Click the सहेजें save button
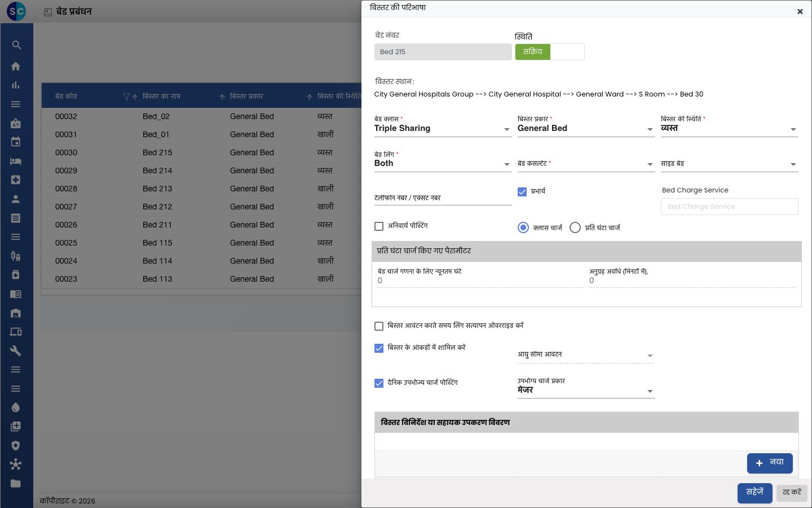Screen dimensions: 812x508 click(754, 493)
